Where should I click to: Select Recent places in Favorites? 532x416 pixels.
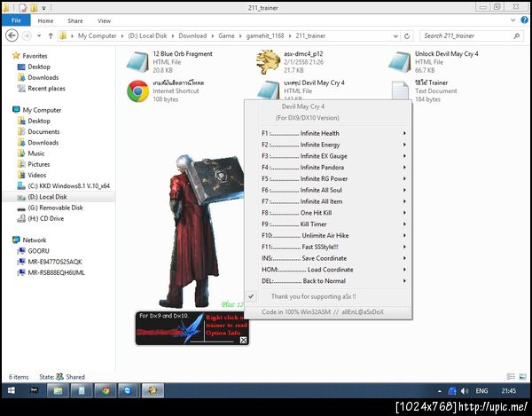(x=41, y=88)
